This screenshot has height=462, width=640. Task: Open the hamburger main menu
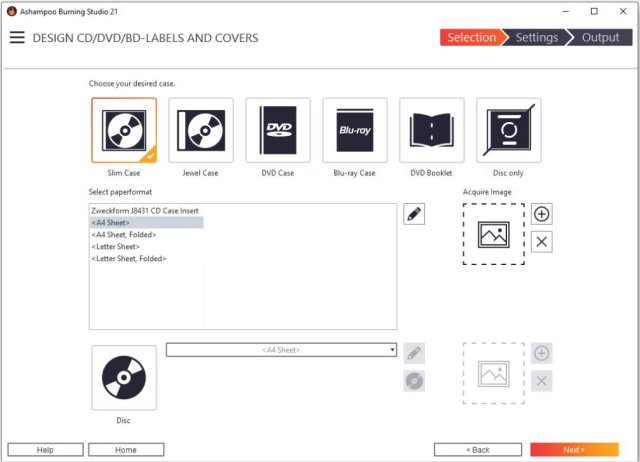17,38
